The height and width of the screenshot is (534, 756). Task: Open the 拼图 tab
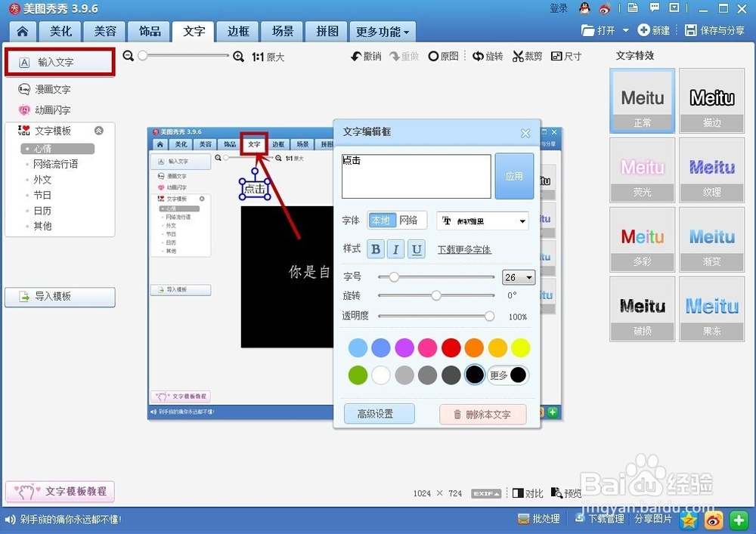click(x=327, y=32)
